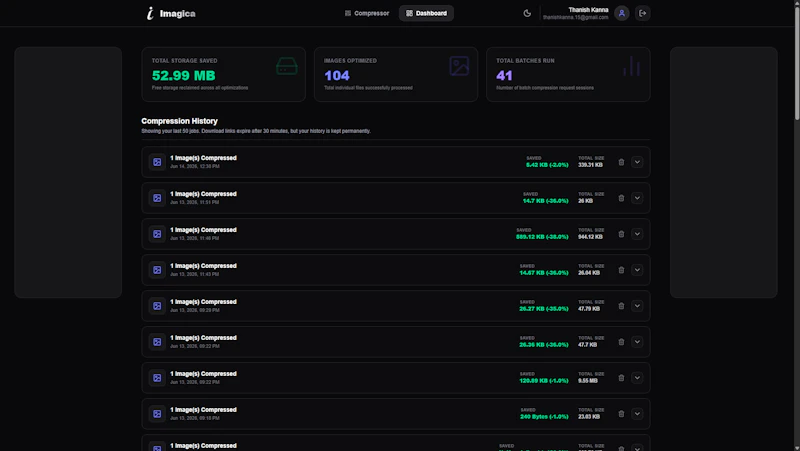Click image icon of the job saving 240 Bytes
This screenshot has height=451, width=800.
tap(157, 414)
